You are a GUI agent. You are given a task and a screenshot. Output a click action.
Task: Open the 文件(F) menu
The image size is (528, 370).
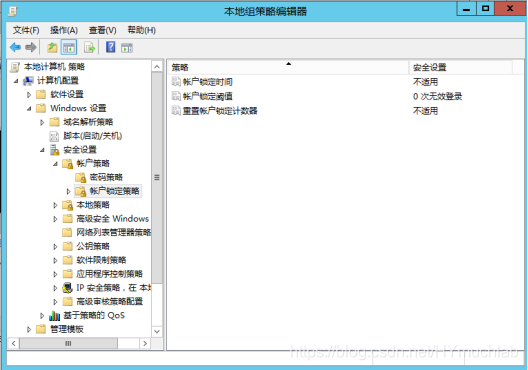(26, 30)
